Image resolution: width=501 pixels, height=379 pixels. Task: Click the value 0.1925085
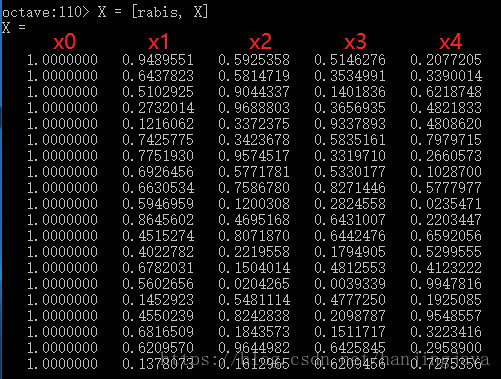[x=446, y=300]
